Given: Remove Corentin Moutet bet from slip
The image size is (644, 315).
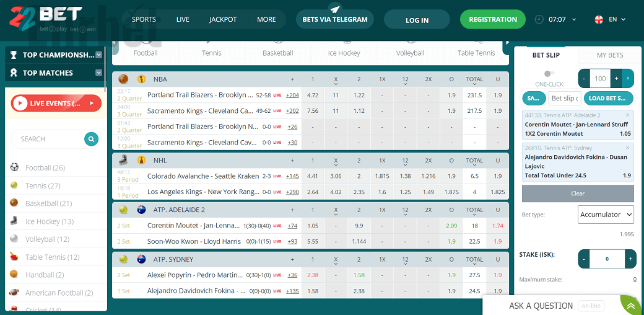Looking at the screenshot, I should (x=627, y=115).
